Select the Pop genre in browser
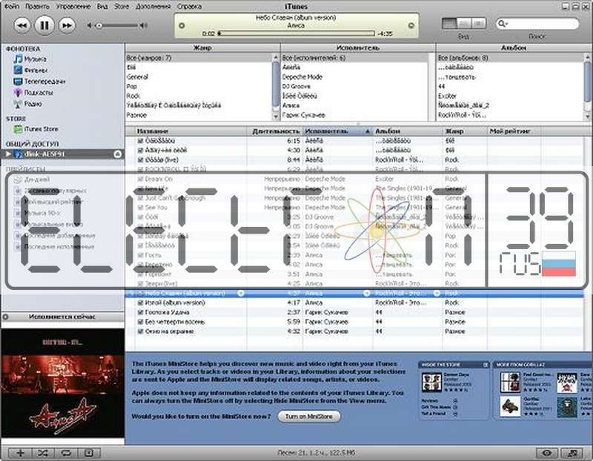Screen dimensions: 593x461 click(132, 86)
